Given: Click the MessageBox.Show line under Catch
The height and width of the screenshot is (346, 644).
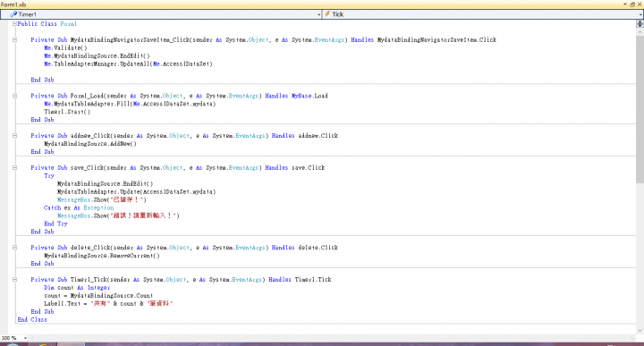Looking at the screenshot, I should [118, 215].
